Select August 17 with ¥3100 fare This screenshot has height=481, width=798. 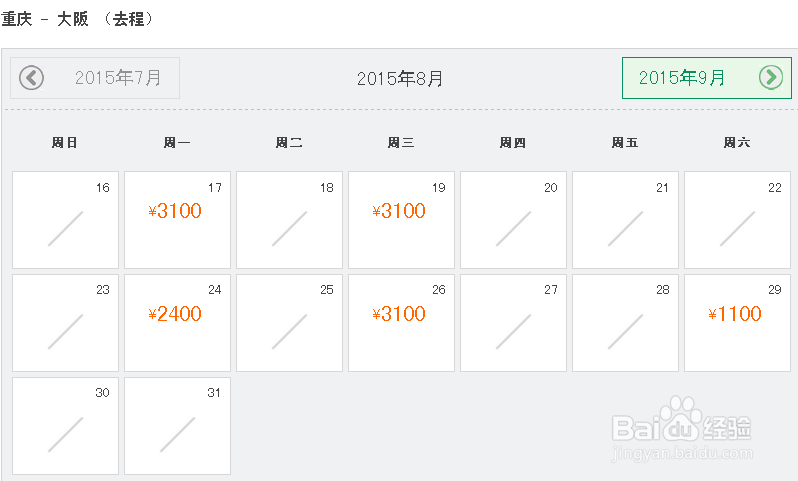pyautogui.click(x=177, y=220)
